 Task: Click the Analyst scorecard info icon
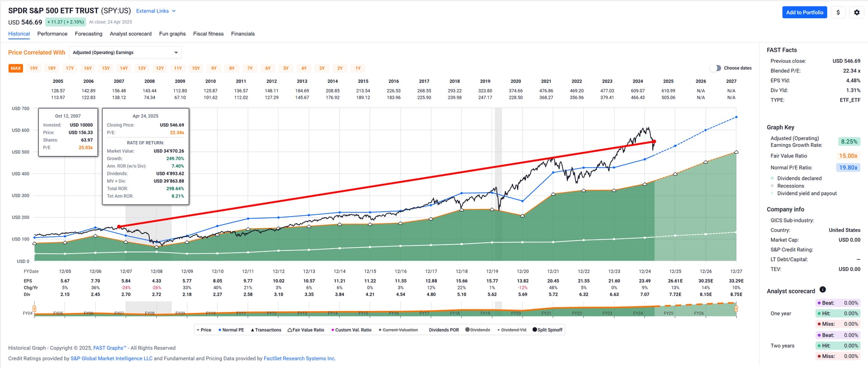(823, 289)
